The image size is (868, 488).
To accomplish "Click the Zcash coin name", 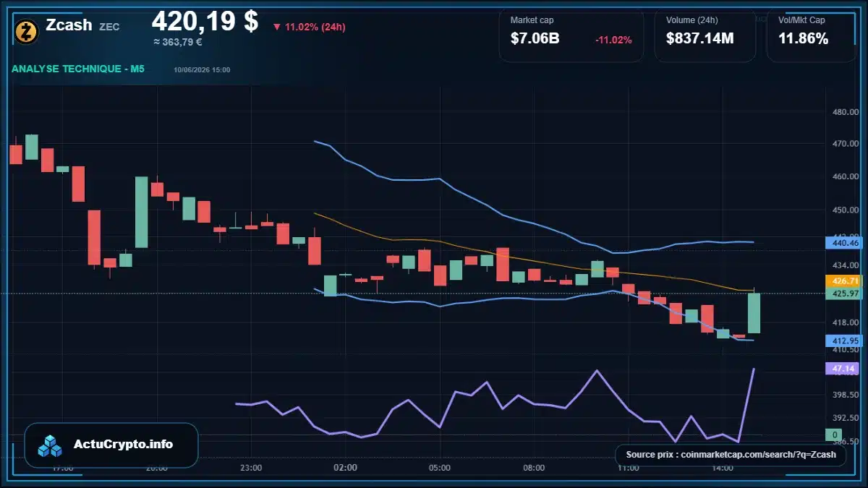I will pos(69,25).
